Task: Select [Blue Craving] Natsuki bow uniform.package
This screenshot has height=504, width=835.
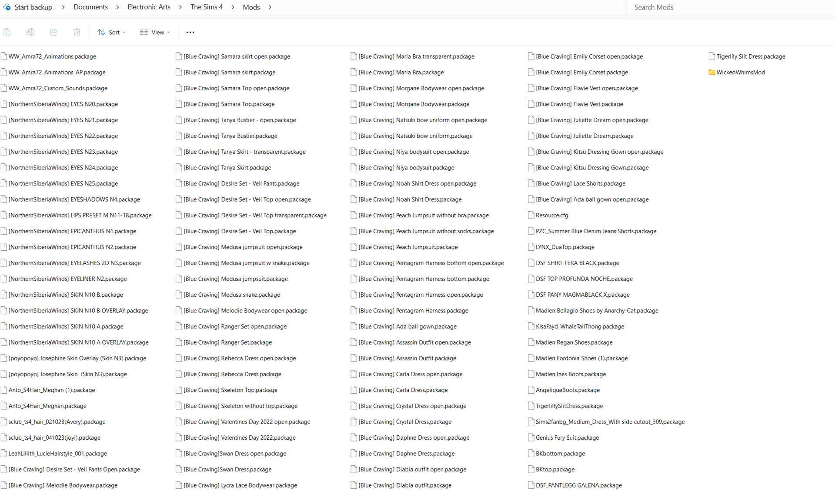Action: [x=412, y=136]
